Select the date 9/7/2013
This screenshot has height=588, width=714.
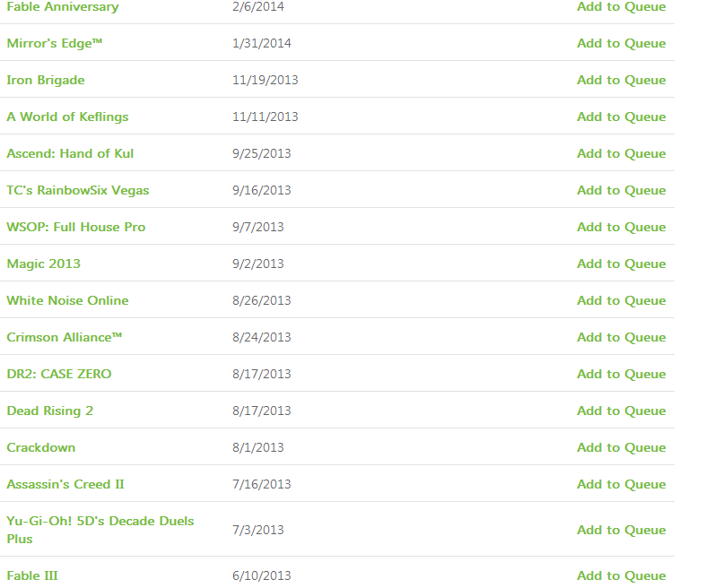click(258, 227)
